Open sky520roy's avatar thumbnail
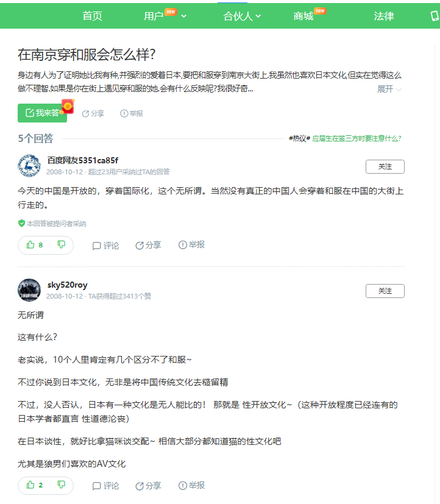 pos(29,290)
